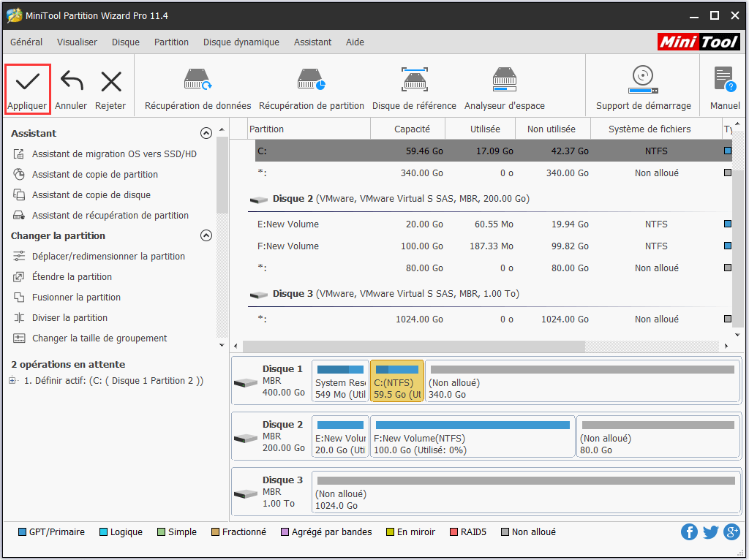Select Disque 2 drive icon in disk map
The image size is (749, 560).
246,438
